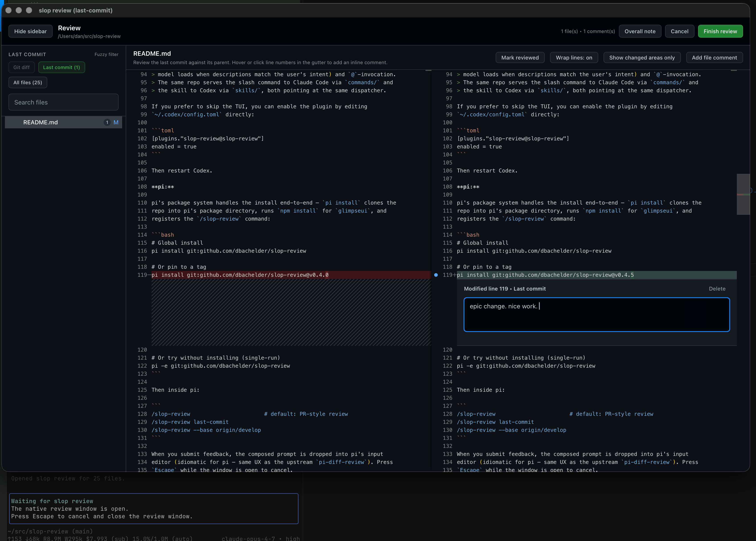756x541 pixels.
Task: Hide the sidebar with Hide sidebar button
Action: coord(30,31)
